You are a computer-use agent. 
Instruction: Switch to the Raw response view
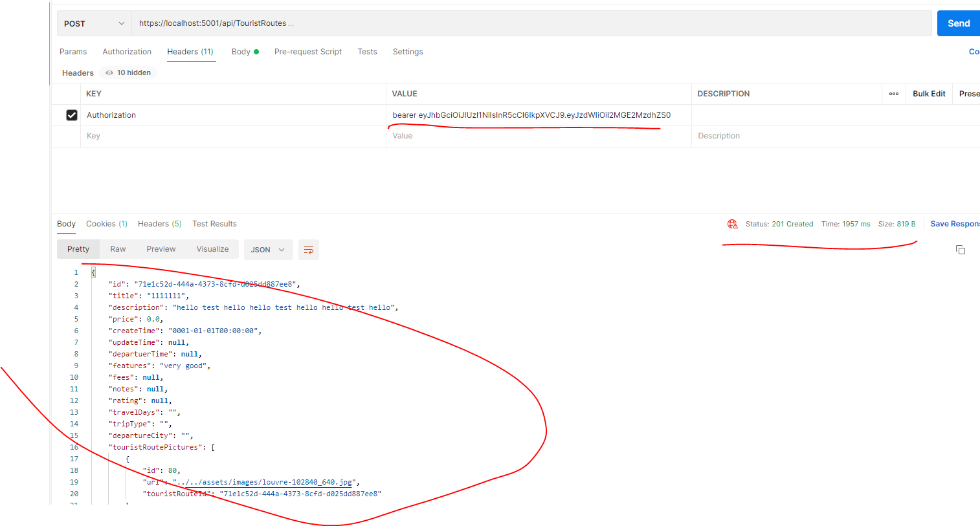click(x=117, y=249)
